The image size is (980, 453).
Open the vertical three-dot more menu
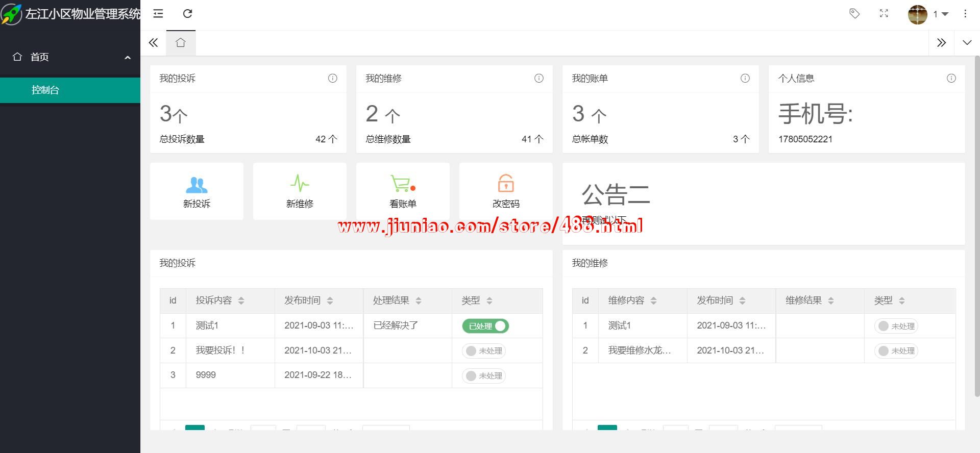pos(965,14)
